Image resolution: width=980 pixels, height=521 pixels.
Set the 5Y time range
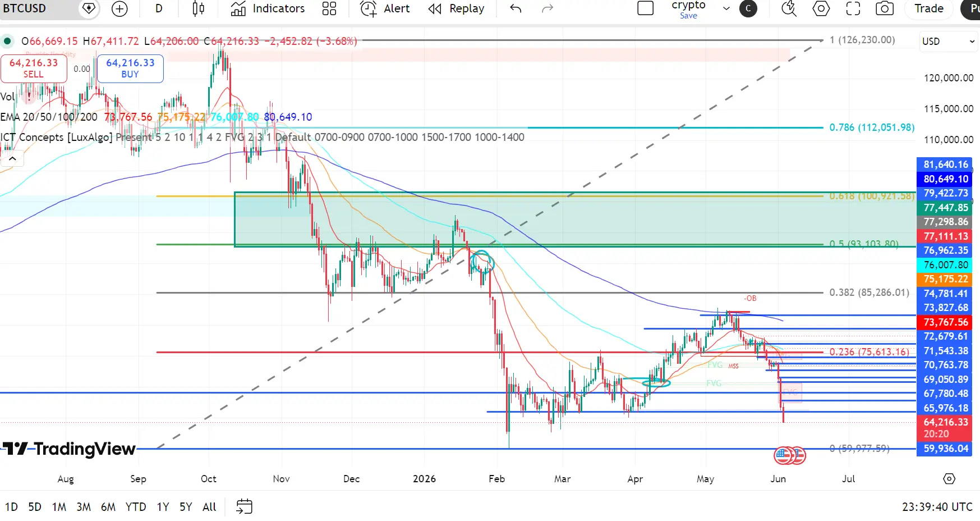tap(186, 507)
